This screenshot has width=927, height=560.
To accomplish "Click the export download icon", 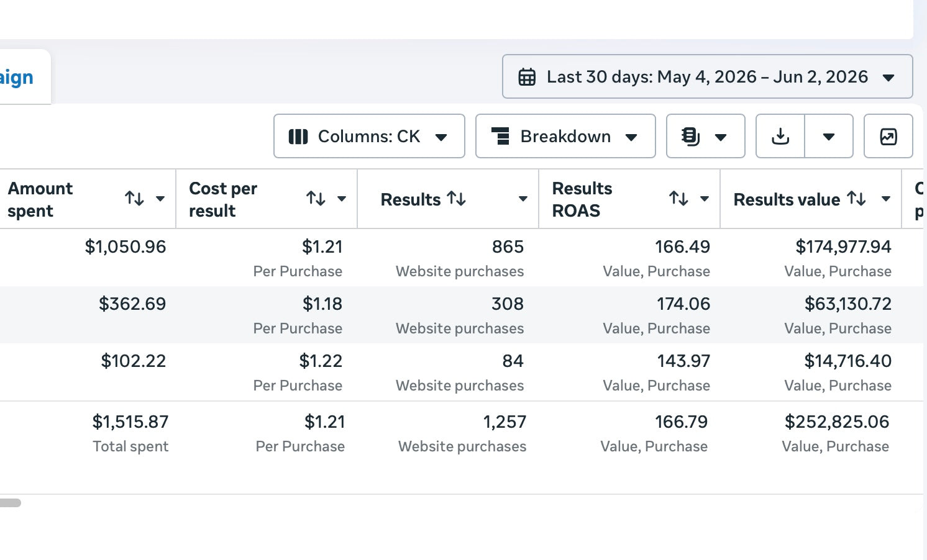I will 780,136.
